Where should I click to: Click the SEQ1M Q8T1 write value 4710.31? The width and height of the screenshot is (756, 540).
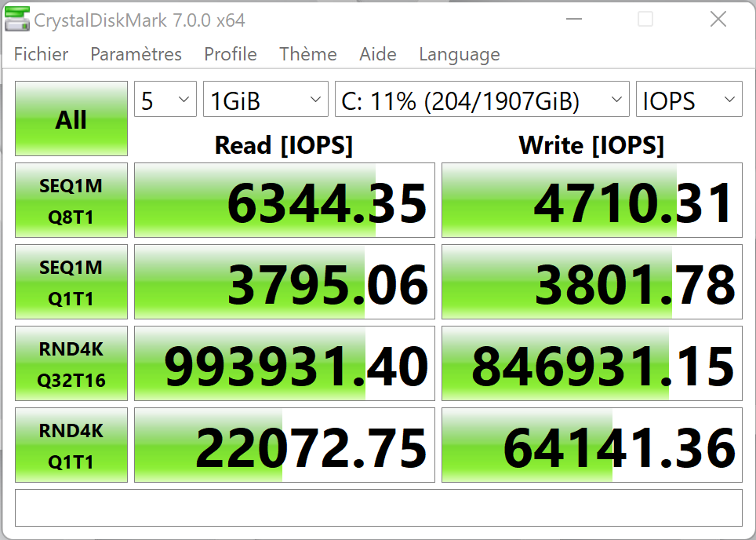click(x=592, y=200)
